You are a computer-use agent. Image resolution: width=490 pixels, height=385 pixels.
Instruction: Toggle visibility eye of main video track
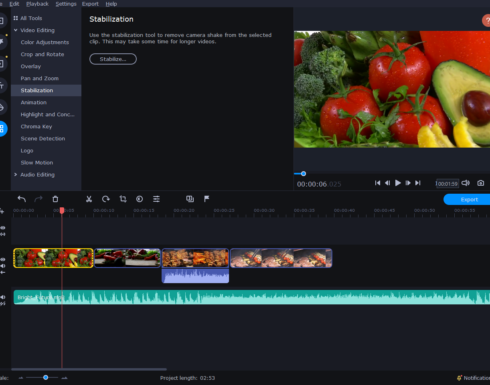[3, 259]
